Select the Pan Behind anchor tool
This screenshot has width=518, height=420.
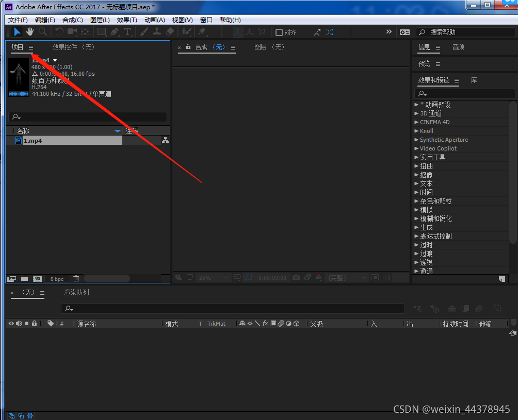click(x=85, y=32)
